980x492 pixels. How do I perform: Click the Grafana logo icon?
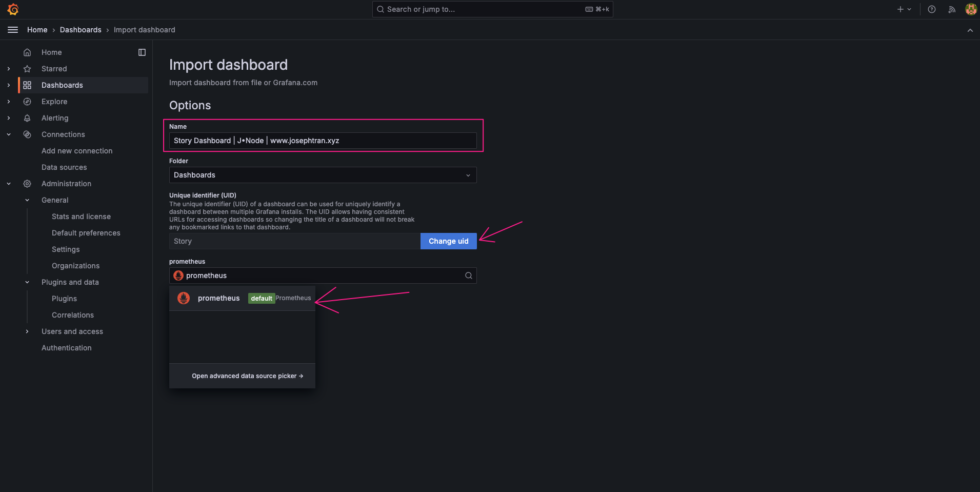[x=13, y=9]
